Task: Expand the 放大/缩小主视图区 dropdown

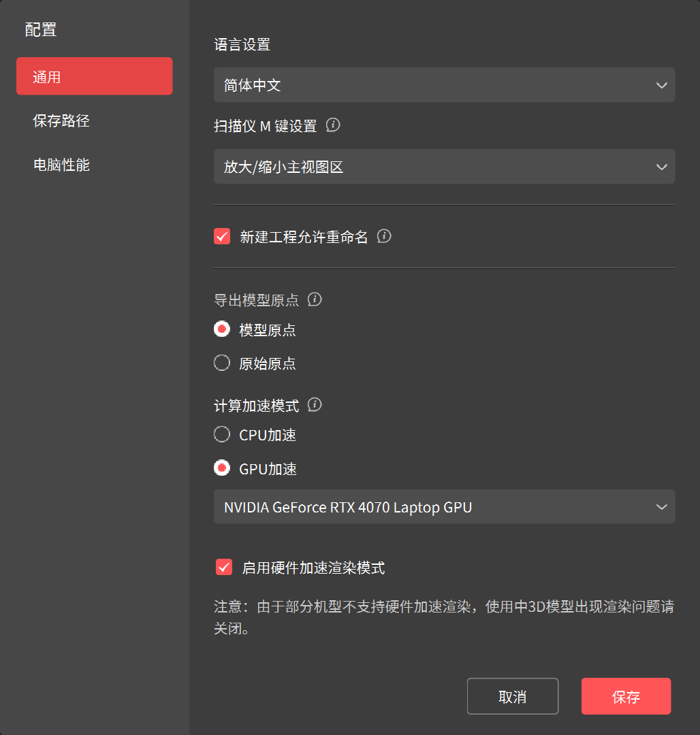Action: (444, 167)
